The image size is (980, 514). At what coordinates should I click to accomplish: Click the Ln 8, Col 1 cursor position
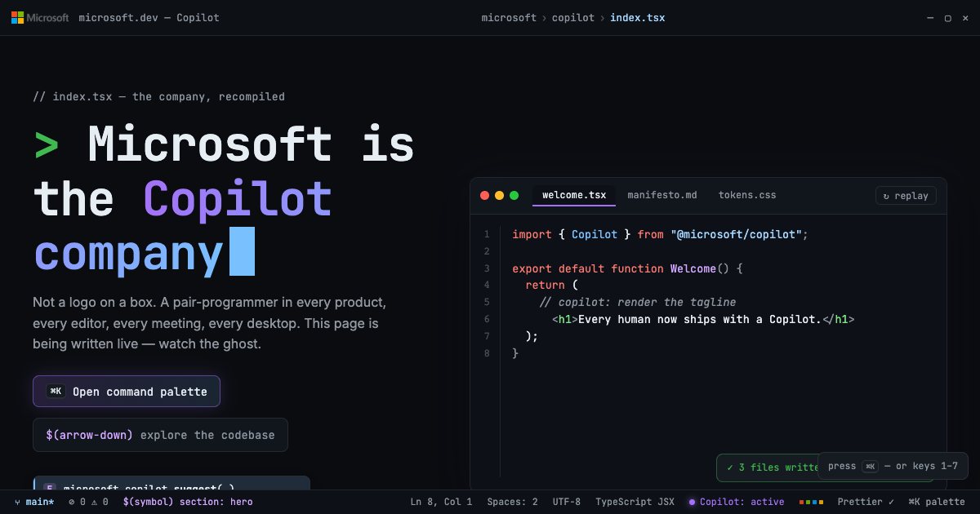click(x=441, y=502)
